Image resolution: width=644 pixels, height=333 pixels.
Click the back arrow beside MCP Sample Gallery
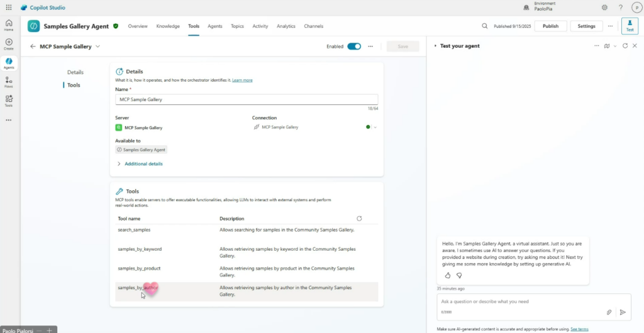[x=33, y=46]
